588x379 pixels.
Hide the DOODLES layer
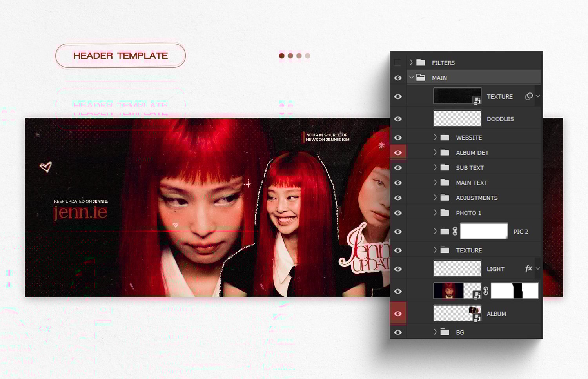tap(398, 119)
